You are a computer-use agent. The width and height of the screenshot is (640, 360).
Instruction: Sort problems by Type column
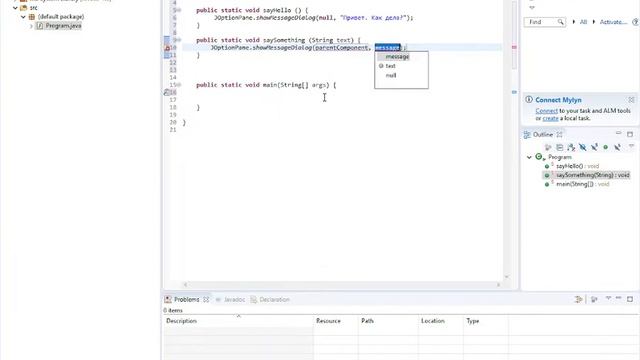[486, 321]
